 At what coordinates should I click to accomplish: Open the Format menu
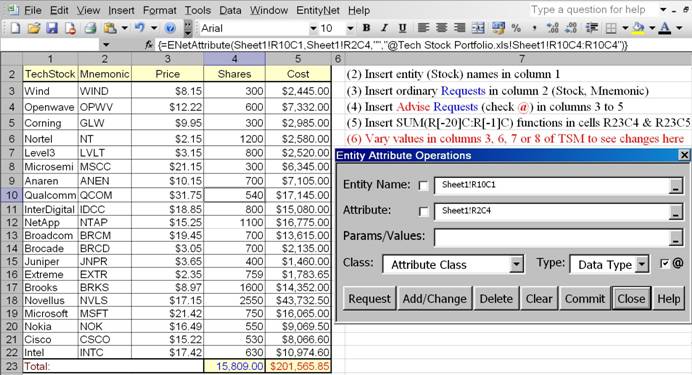pyautogui.click(x=160, y=10)
